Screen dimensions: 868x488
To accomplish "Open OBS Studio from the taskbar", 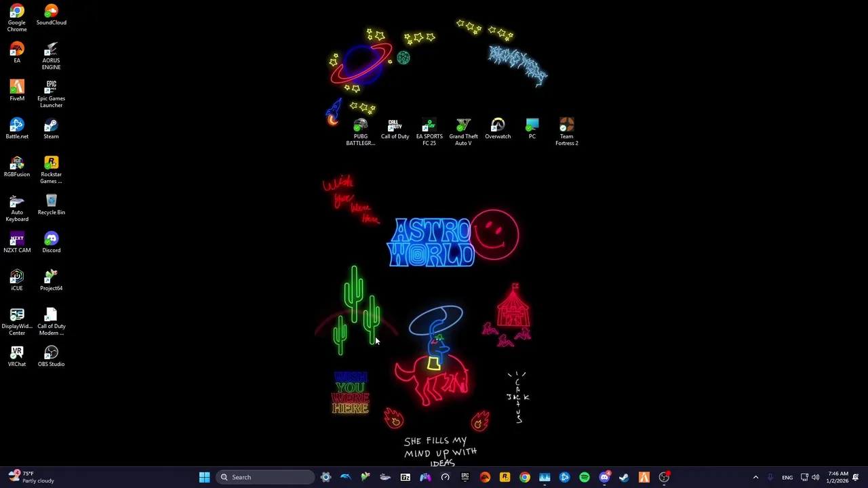I will (x=664, y=477).
